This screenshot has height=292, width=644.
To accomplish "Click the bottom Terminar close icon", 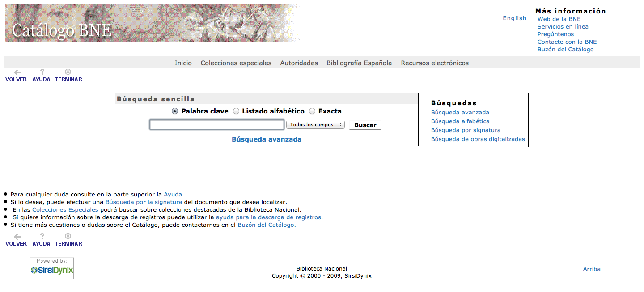I will coord(68,236).
